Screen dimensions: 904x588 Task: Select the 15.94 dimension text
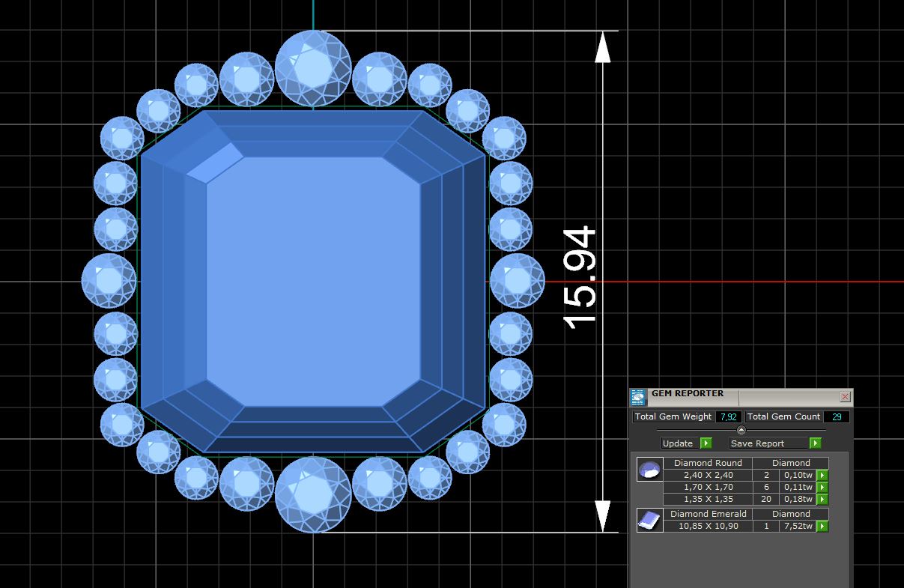coord(580,279)
